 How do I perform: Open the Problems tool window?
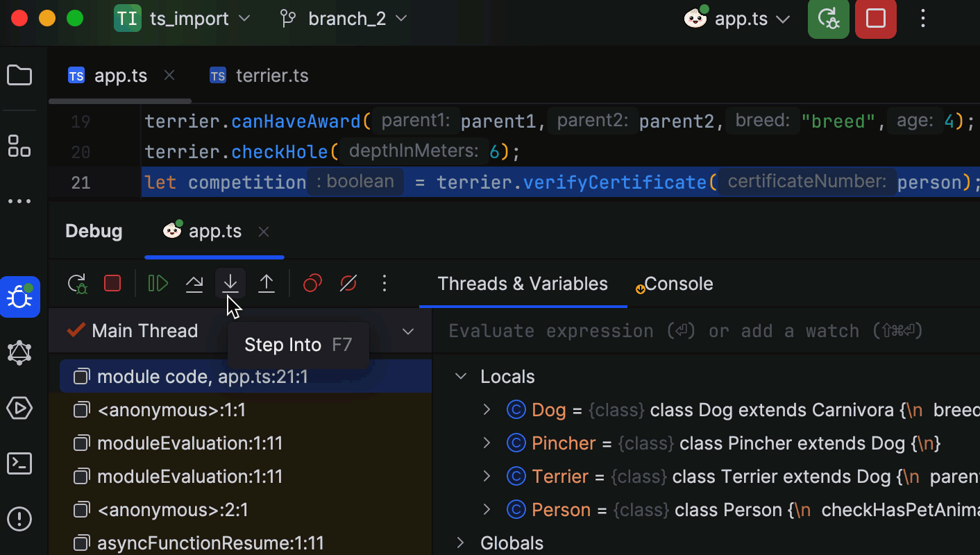pyautogui.click(x=19, y=519)
